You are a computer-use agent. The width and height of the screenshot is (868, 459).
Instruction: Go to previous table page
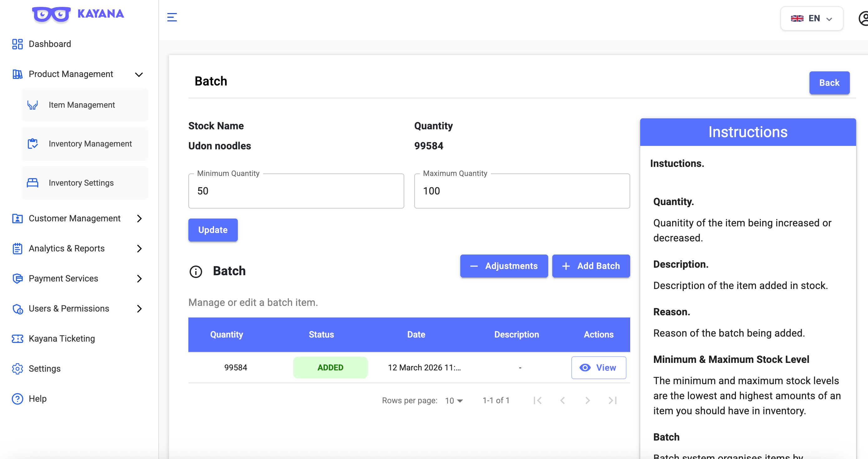562,400
